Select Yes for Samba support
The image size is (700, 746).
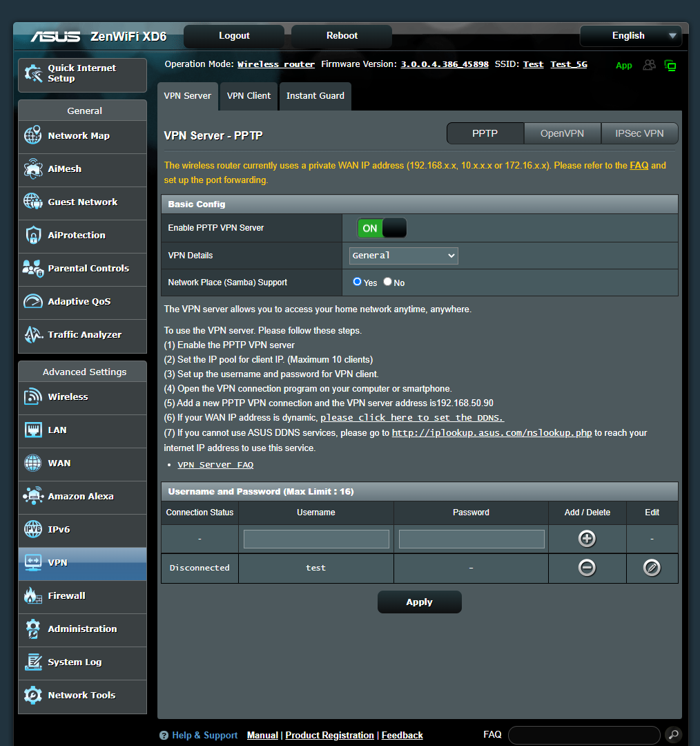[357, 282]
